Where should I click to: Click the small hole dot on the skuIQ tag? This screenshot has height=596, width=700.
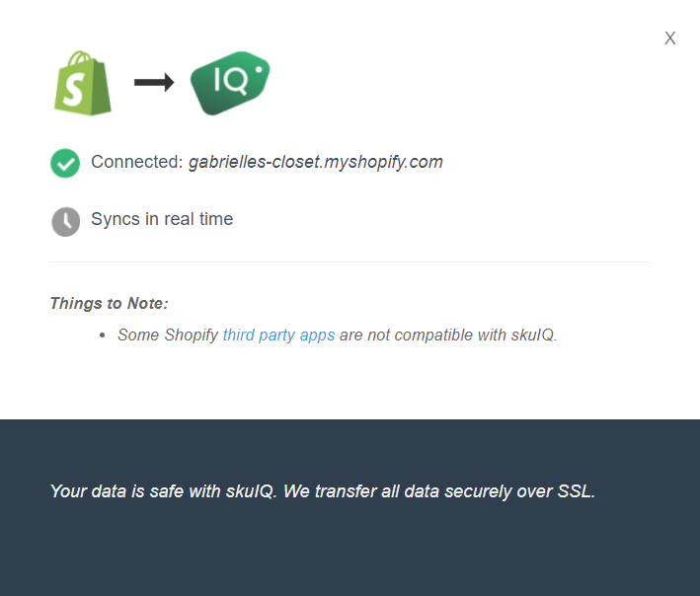[260, 69]
